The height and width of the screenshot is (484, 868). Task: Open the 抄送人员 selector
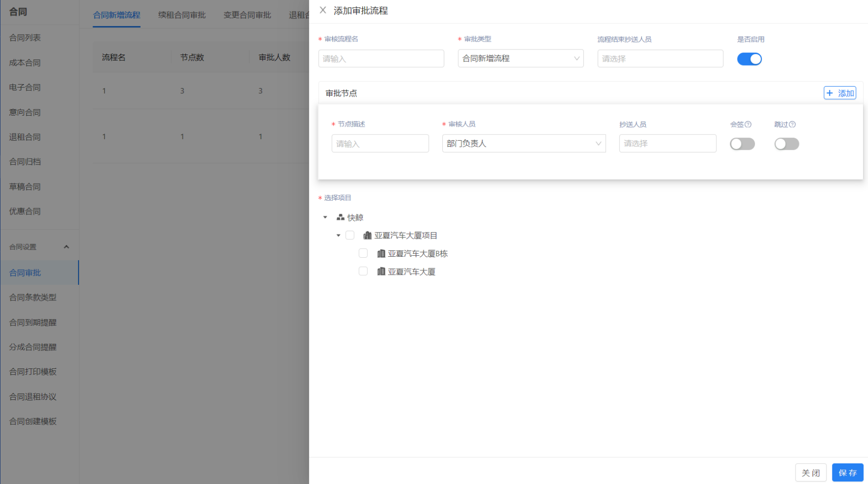(x=667, y=144)
